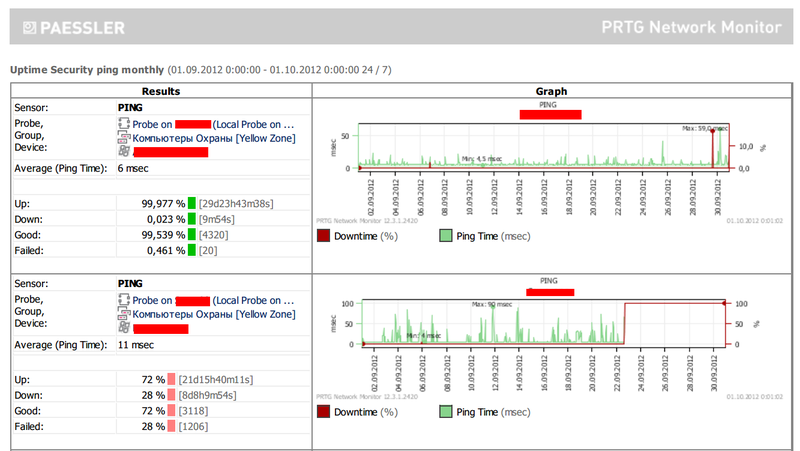
Task: Click red Downtime legend swatch in second graph
Action: point(323,412)
